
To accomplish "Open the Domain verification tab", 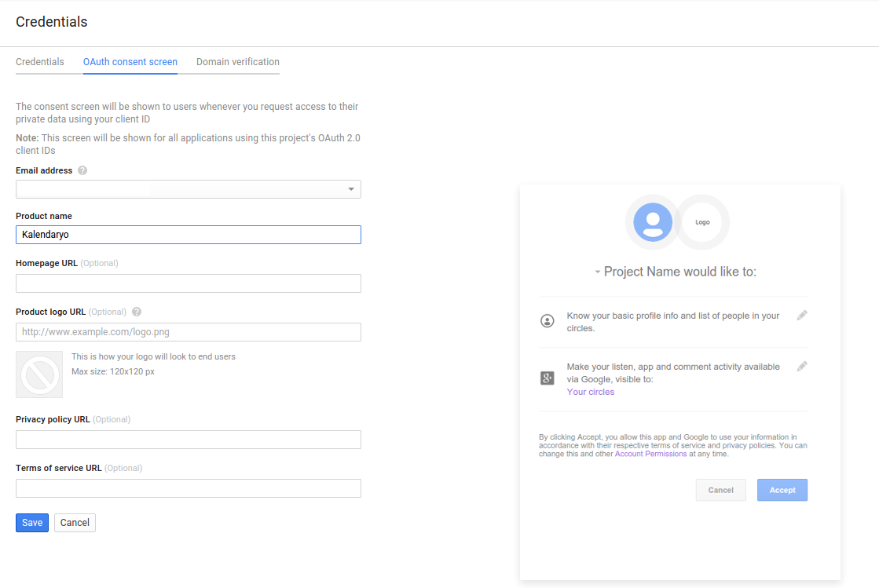I will tap(238, 61).
